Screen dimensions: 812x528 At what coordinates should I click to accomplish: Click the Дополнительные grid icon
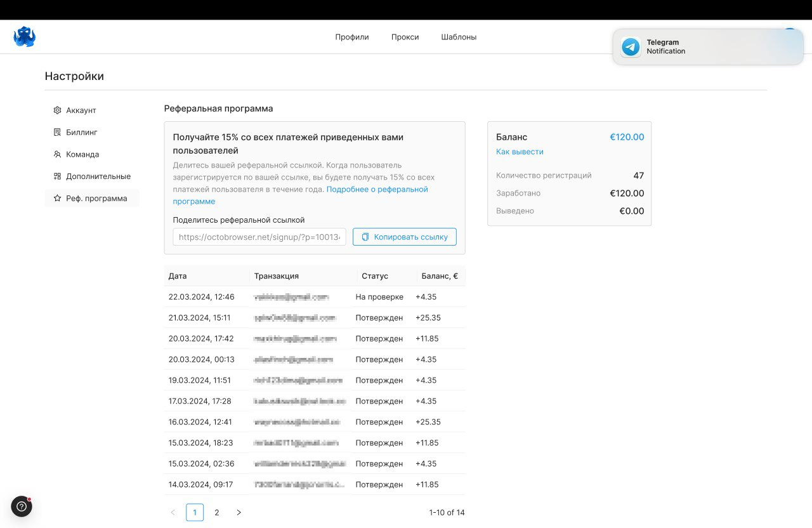(57, 176)
